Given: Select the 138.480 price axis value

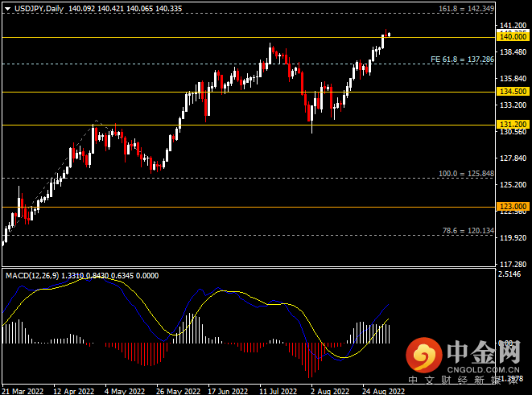Looking at the screenshot, I should click(513, 51).
